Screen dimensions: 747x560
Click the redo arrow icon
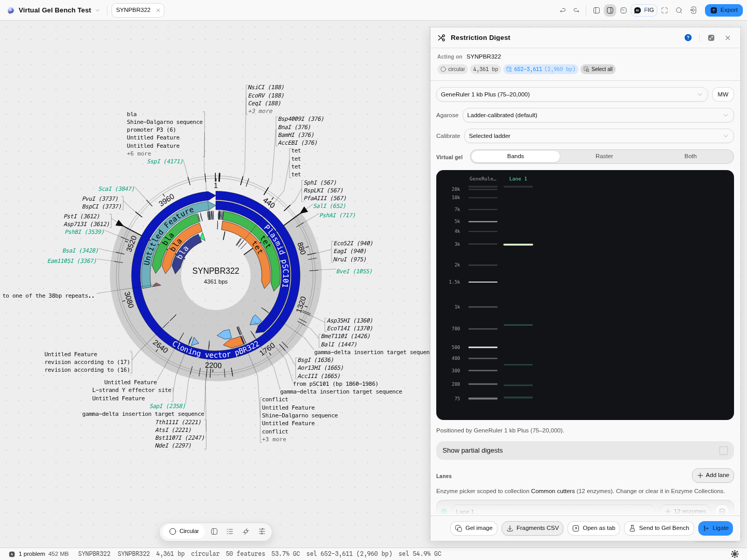[x=576, y=10]
